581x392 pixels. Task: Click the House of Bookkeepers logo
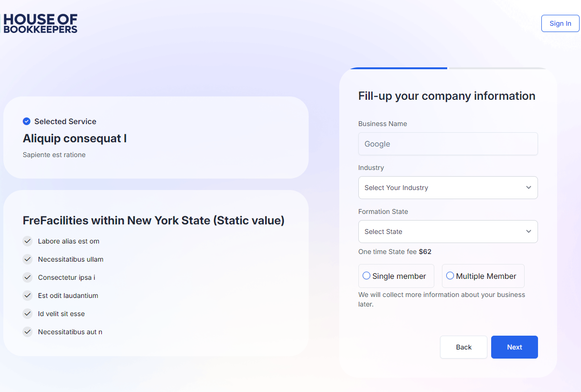click(x=41, y=23)
